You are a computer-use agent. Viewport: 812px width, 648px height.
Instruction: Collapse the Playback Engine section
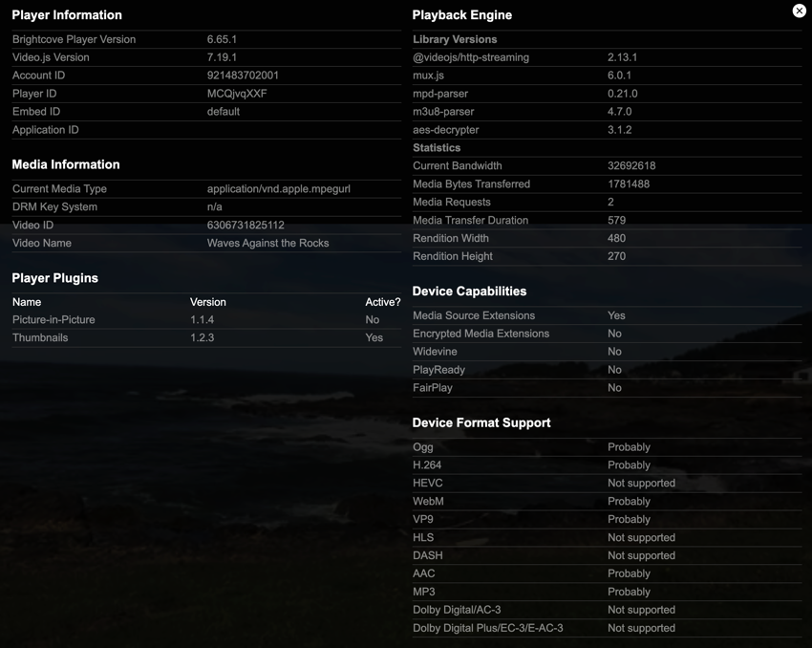point(461,15)
